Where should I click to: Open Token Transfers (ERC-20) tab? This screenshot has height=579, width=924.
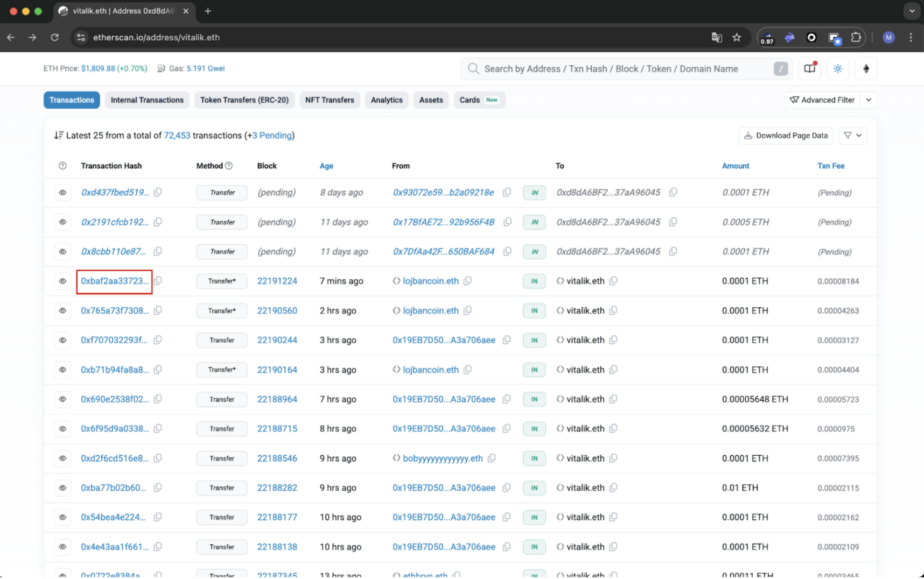(x=244, y=100)
